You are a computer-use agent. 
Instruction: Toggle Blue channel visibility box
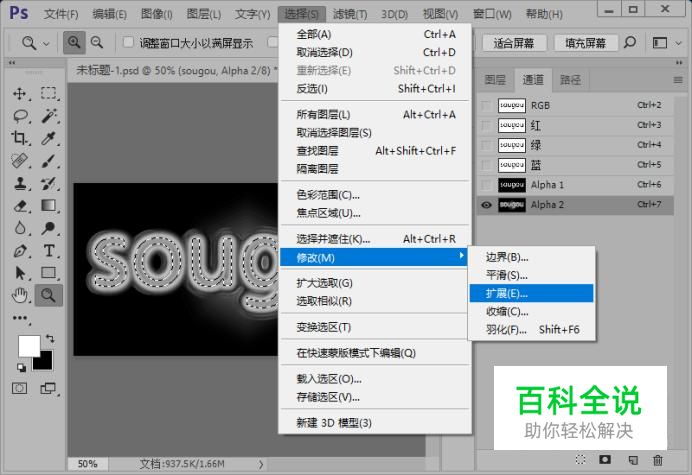pos(486,165)
